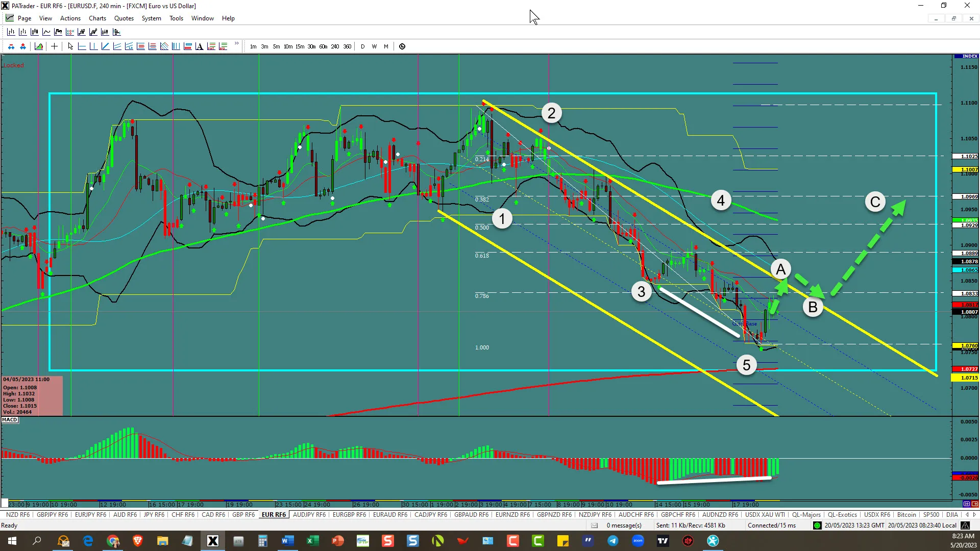Click the MACD indicator label
This screenshot has width=980, height=551.
coord(9,420)
